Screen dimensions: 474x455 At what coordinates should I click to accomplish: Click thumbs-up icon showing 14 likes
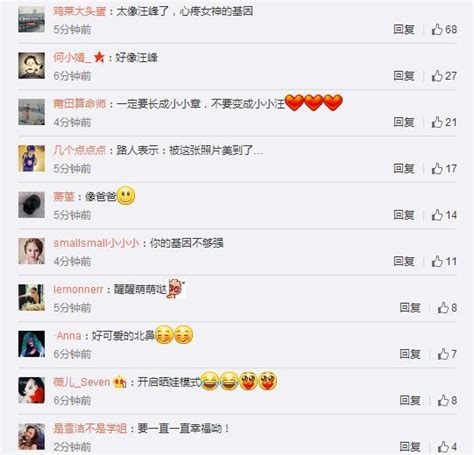(437, 215)
